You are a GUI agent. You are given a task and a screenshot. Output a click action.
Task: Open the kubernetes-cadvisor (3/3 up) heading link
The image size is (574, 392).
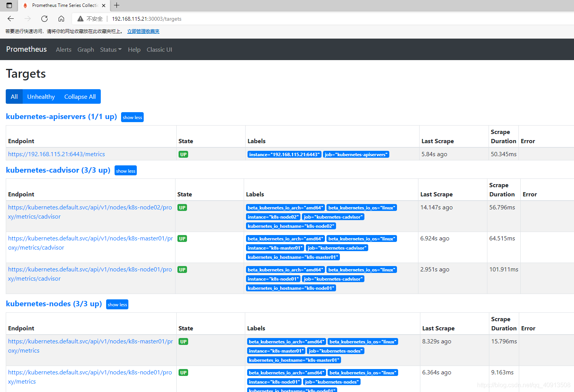[x=58, y=170]
